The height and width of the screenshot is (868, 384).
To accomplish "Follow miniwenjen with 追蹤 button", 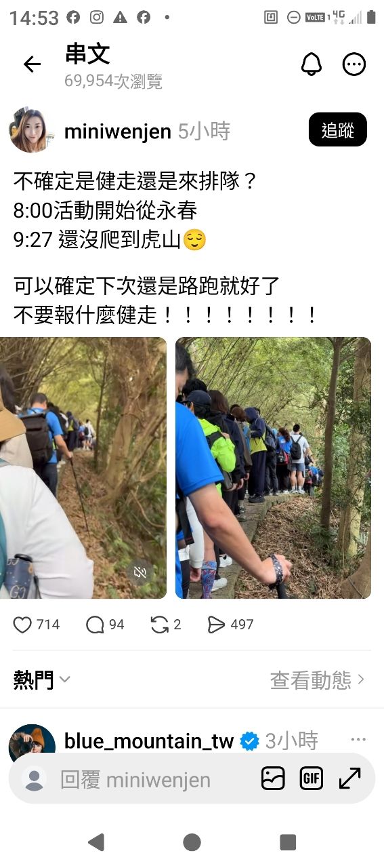I will (337, 130).
